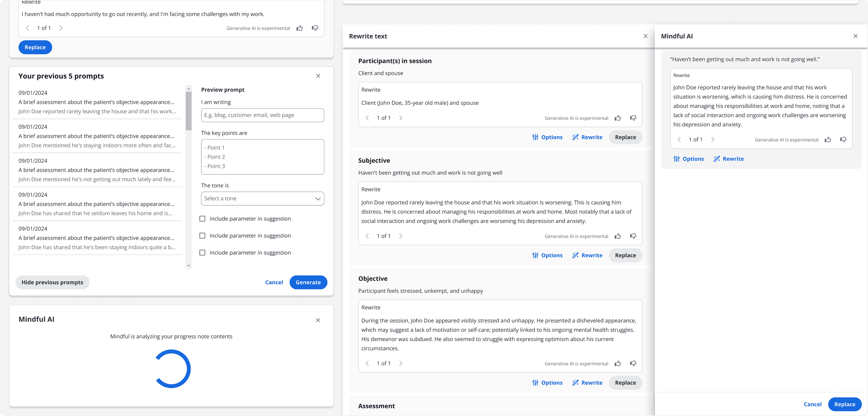Check the first Include parameter in suggestion box
Screen dimensions: 868x416
(x=203, y=218)
